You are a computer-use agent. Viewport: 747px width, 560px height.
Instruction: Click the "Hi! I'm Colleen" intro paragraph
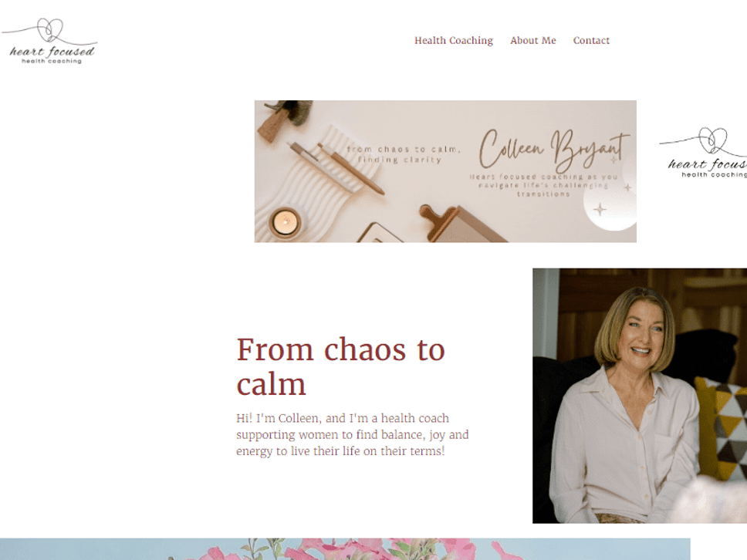[353, 434]
